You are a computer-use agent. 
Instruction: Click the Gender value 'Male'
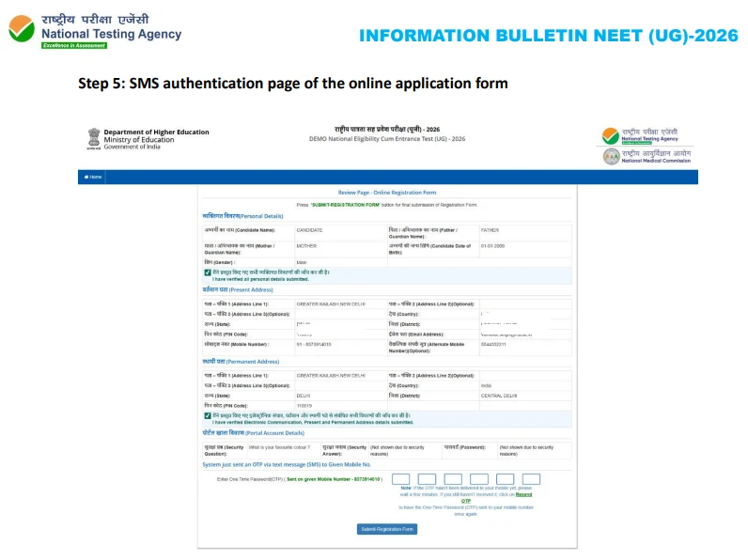302,262
